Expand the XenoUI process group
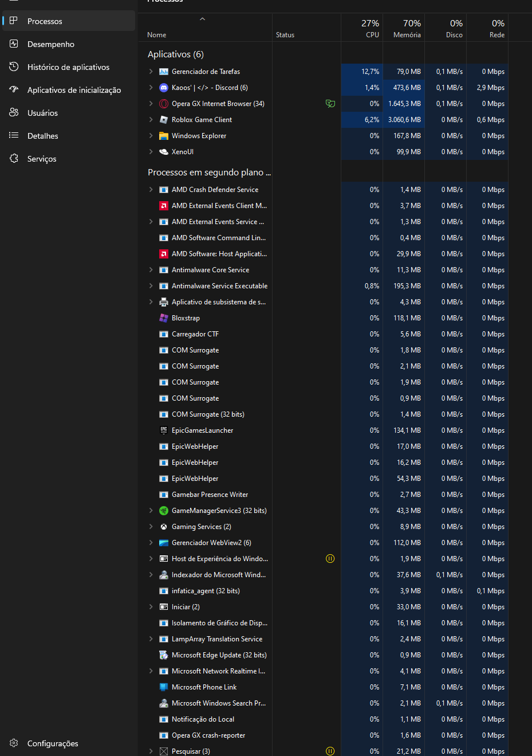The image size is (532, 756). coord(151,152)
